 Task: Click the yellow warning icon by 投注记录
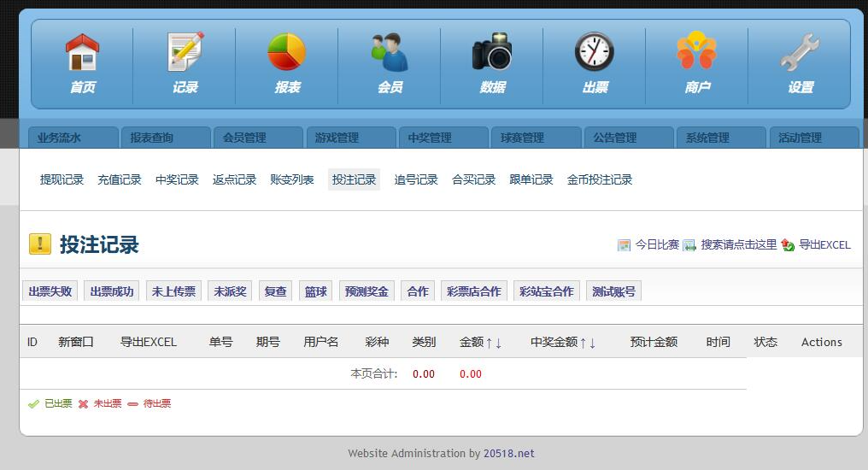coord(40,244)
